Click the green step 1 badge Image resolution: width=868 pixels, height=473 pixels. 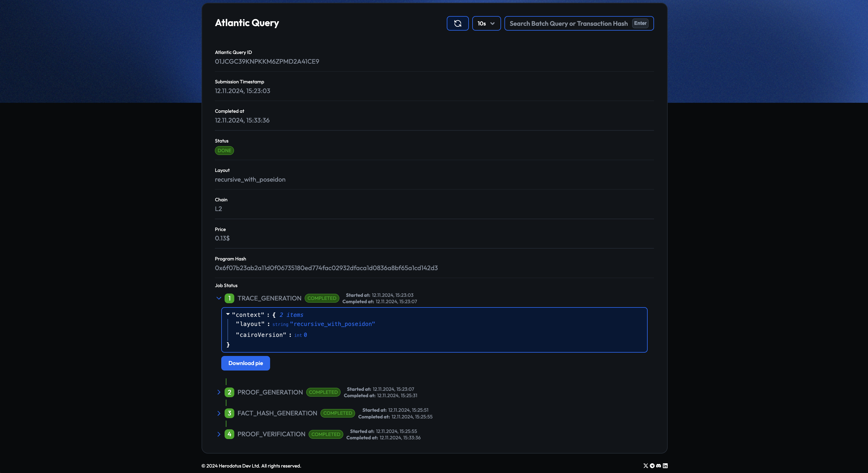[x=229, y=298]
